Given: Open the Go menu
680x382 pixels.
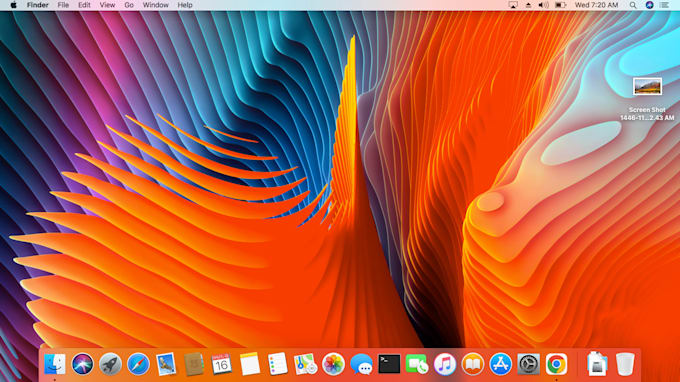Looking at the screenshot, I should pyautogui.click(x=129, y=5).
